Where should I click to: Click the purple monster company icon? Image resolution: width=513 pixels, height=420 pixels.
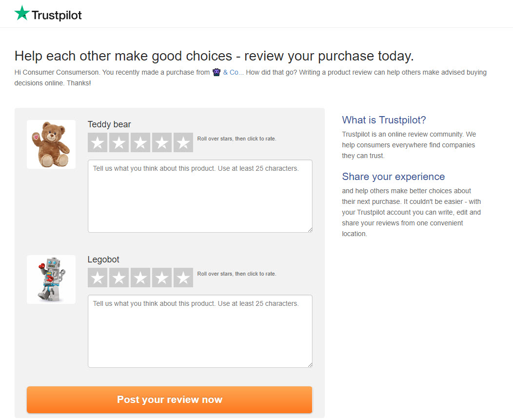tap(216, 72)
